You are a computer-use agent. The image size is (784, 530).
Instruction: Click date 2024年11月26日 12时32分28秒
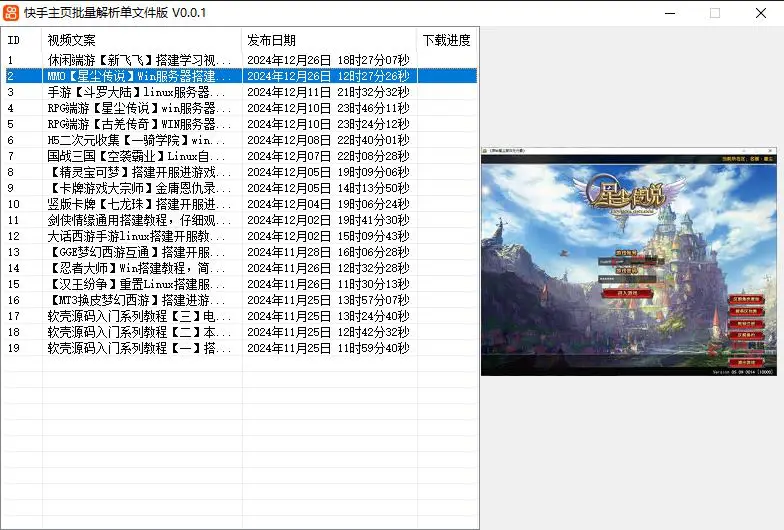pyautogui.click(x=328, y=268)
